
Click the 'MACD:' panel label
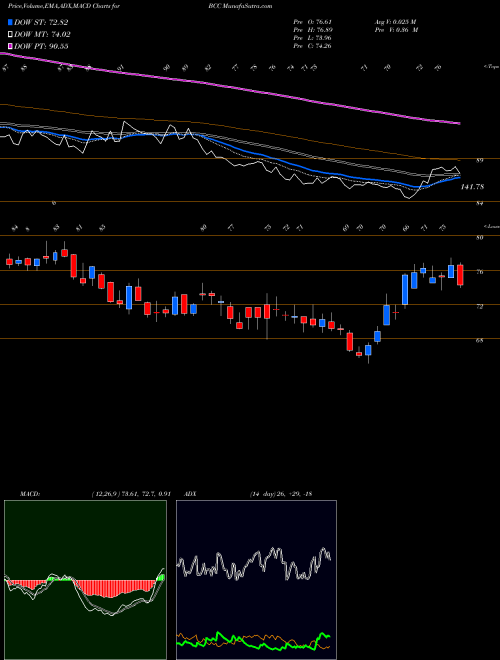coord(30,494)
